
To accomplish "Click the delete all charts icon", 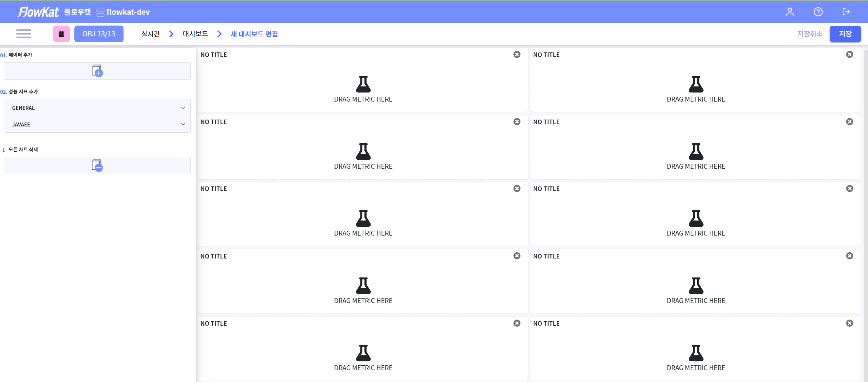I will point(97,165).
